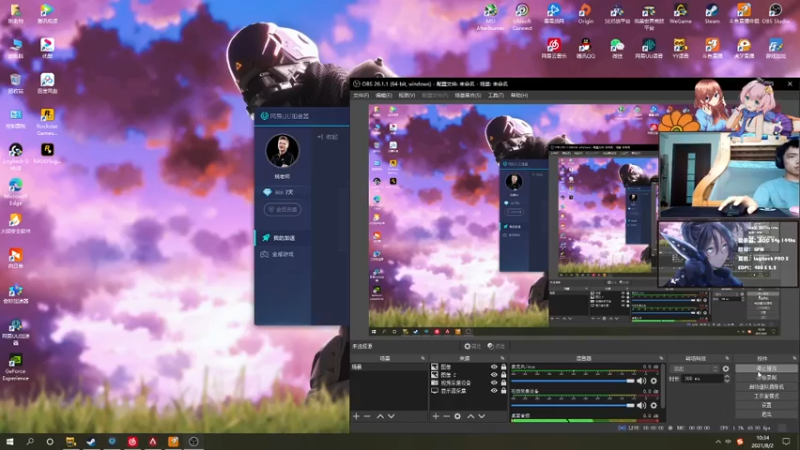Open OBS 设置 from the Controls dock
The image size is (800, 450).
[x=766, y=405]
